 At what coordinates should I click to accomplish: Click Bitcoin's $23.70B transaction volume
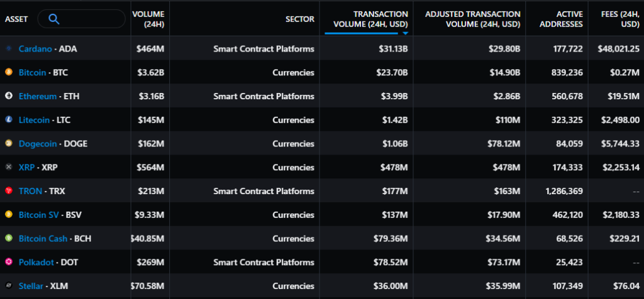pos(392,73)
